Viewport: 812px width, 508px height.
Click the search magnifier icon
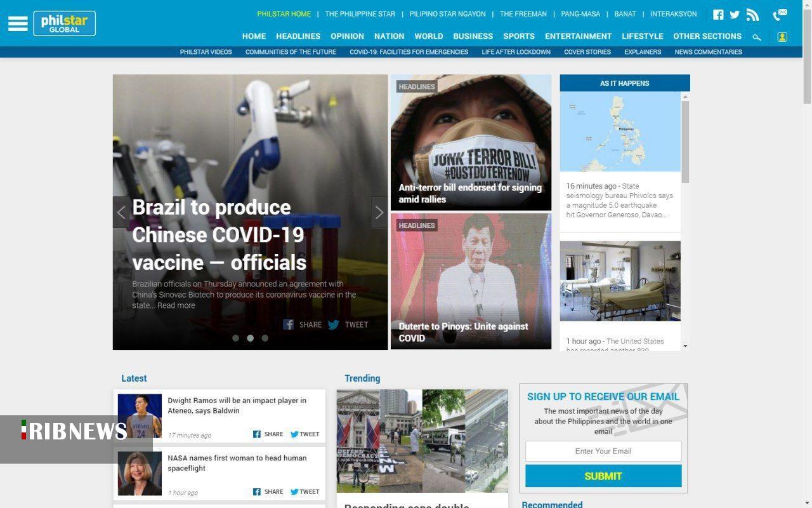[756, 37]
